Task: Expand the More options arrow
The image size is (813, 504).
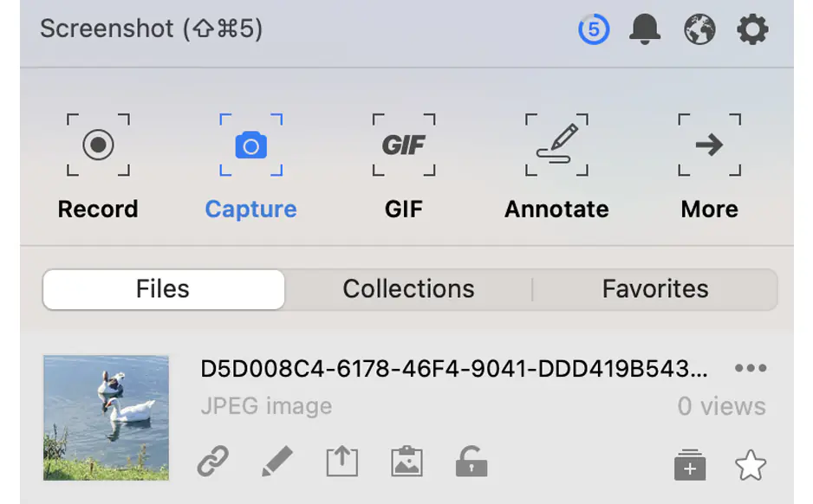Action: pyautogui.click(x=709, y=145)
